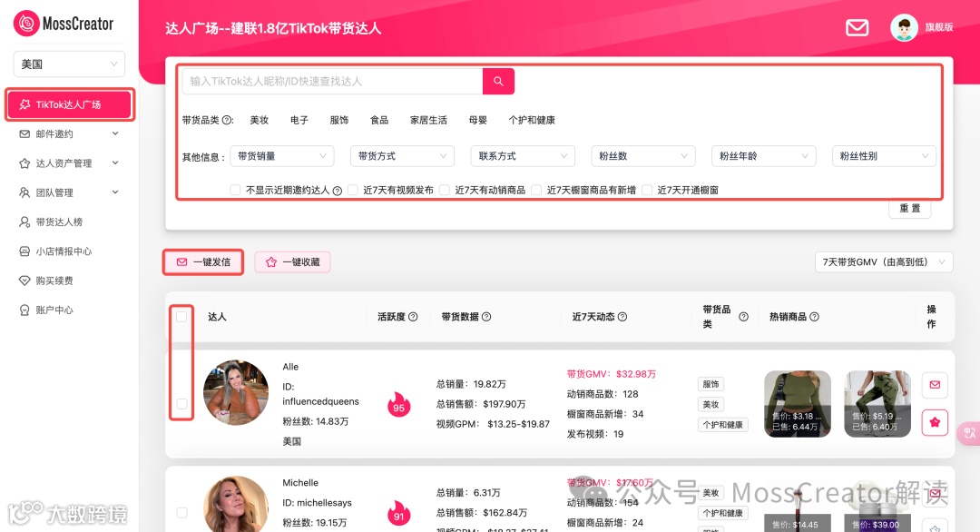Click the 重置 reset button

[910, 208]
